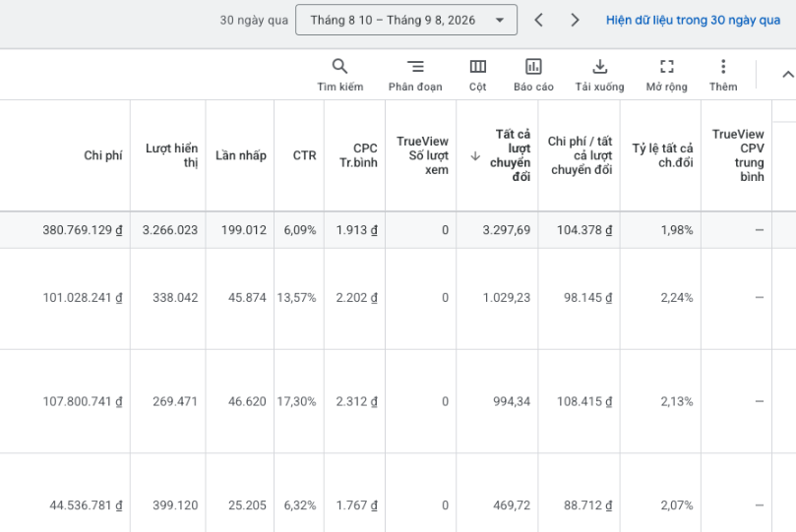Select impressions cell 399.120
This screenshot has width=796, height=532.
point(175,505)
